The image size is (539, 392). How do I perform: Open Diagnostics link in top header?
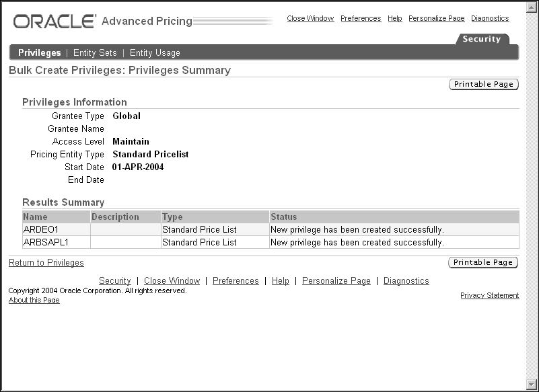coord(490,18)
